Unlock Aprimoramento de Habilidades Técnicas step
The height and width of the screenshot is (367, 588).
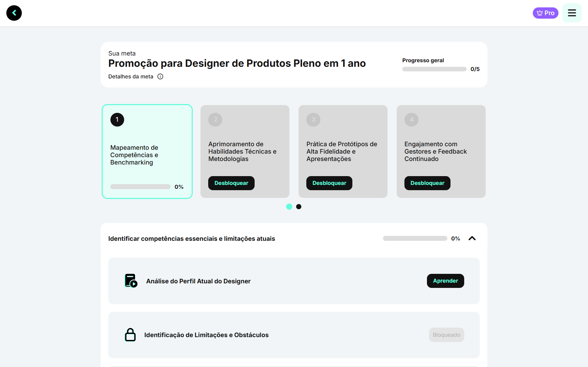tap(231, 183)
